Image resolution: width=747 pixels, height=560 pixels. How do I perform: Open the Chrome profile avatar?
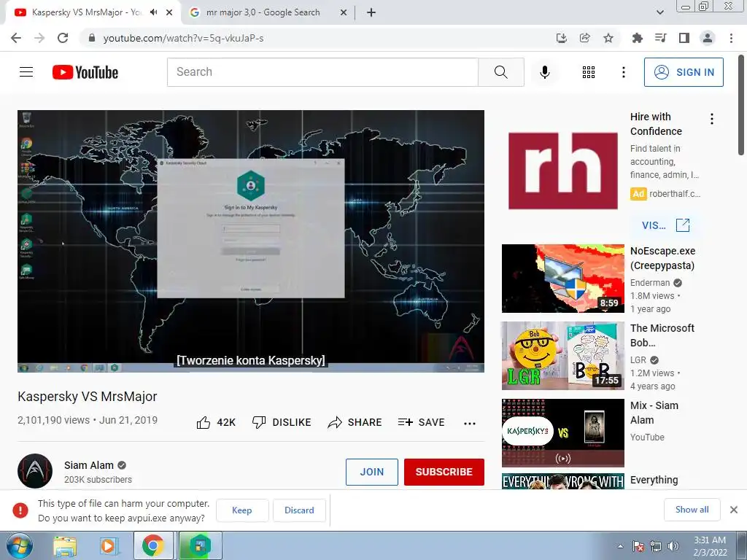708,38
